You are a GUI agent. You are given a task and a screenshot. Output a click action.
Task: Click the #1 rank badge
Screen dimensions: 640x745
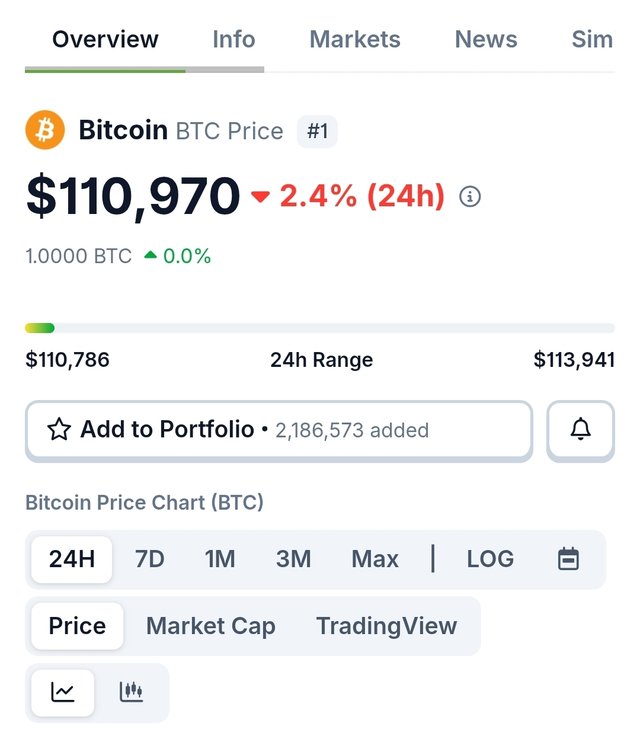[317, 132]
